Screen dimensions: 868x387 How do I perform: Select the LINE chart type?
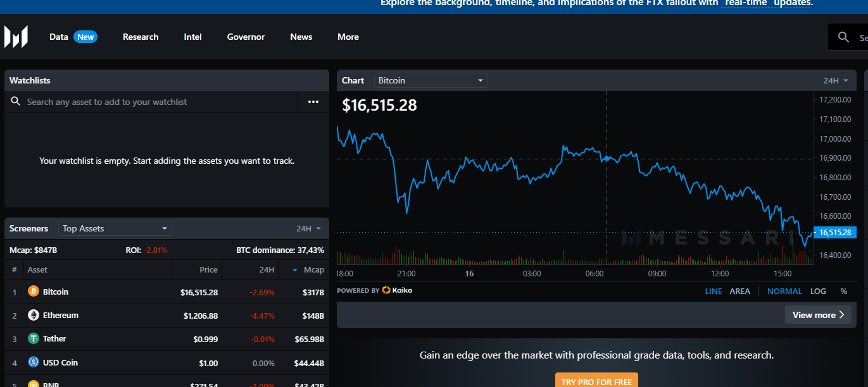(x=713, y=292)
